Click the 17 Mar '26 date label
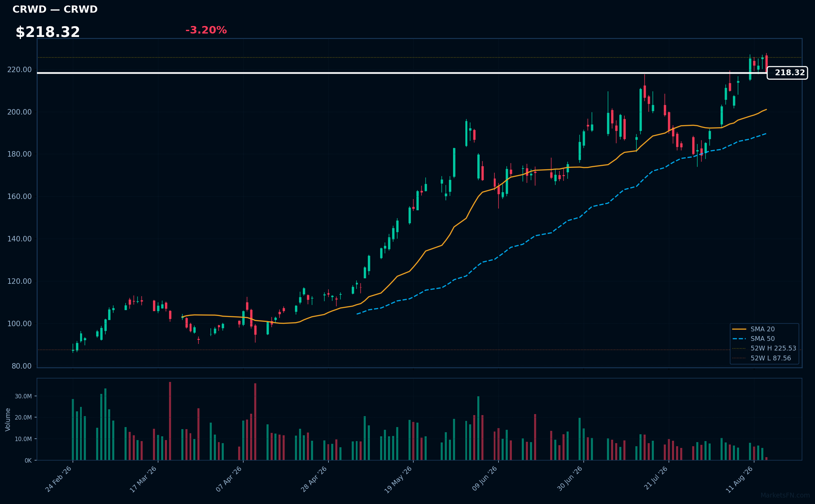Screen dimensions: 815x504 [143, 479]
